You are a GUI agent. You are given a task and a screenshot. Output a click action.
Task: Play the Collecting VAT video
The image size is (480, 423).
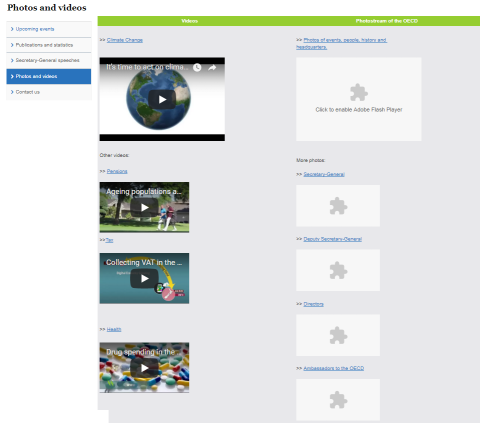144,278
